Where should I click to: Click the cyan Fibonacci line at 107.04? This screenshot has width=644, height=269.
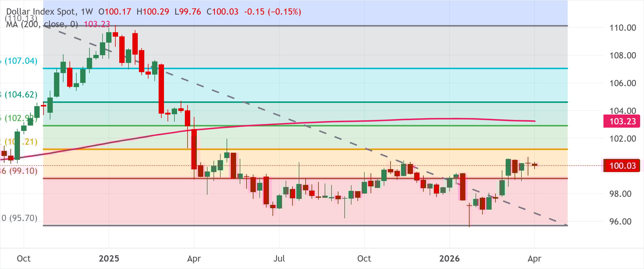pos(298,69)
